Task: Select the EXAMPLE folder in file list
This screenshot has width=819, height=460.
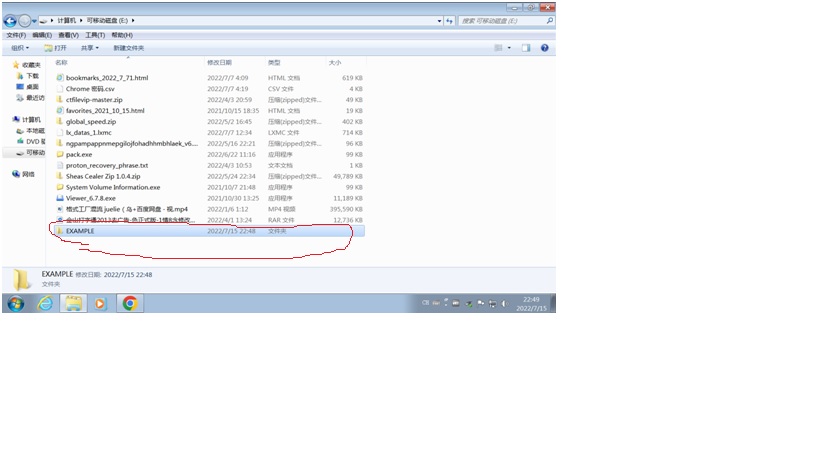Action: coord(80,230)
